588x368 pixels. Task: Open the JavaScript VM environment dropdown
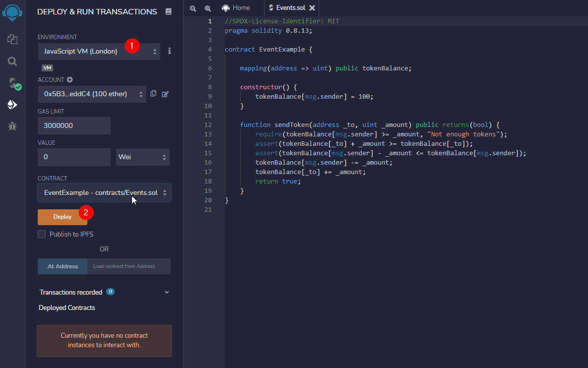(99, 52)
